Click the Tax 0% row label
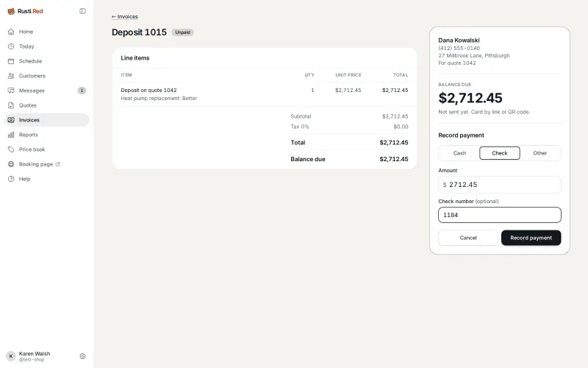Viewport: 588px width, 368px height. coord(300,127)
